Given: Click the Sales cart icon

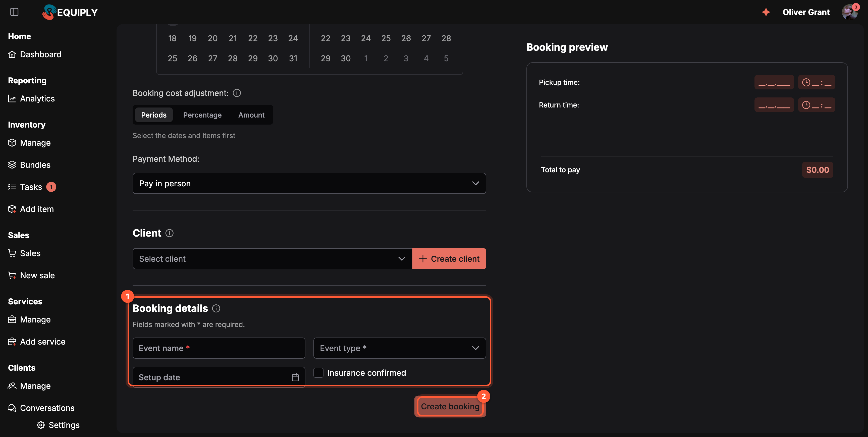Looking at the screenshot, I should [x=12, y=253].
